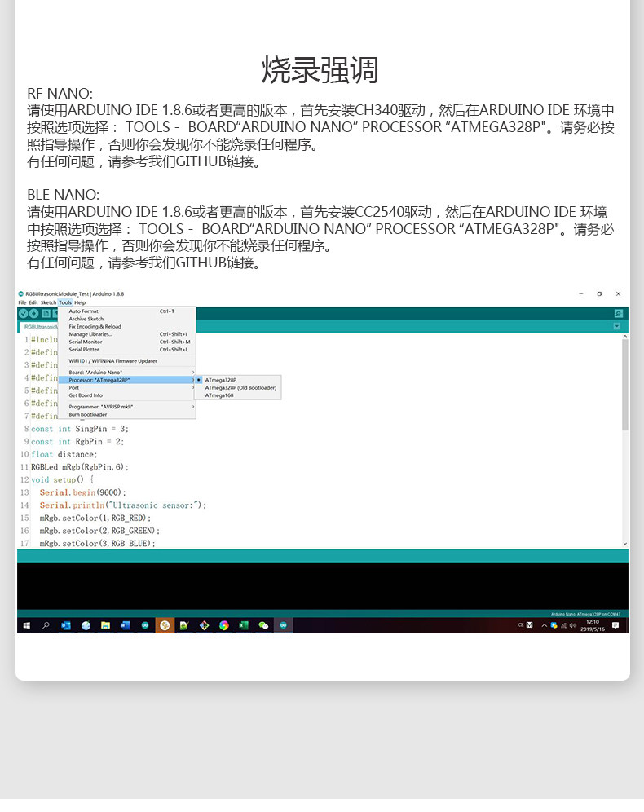Image resolution: width=644 pixels, height=812 pixels.
Task: Click the taskbar clock showing 12:10
Action: click(592, 625)
